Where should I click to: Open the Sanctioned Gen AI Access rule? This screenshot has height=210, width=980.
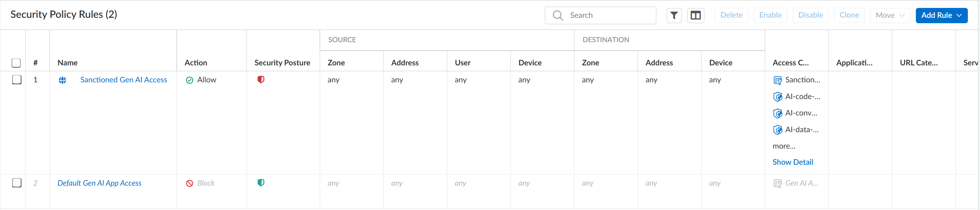tap(124, 80)
